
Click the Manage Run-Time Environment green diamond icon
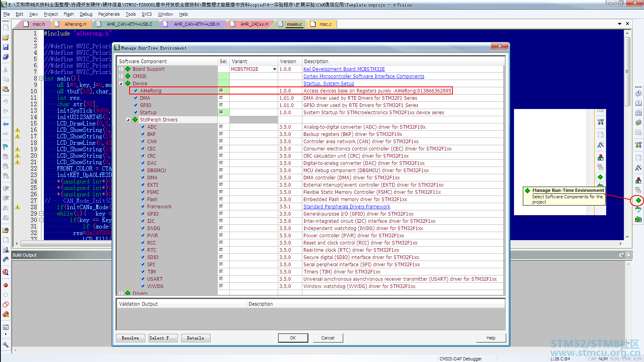[x=638, y=200]
